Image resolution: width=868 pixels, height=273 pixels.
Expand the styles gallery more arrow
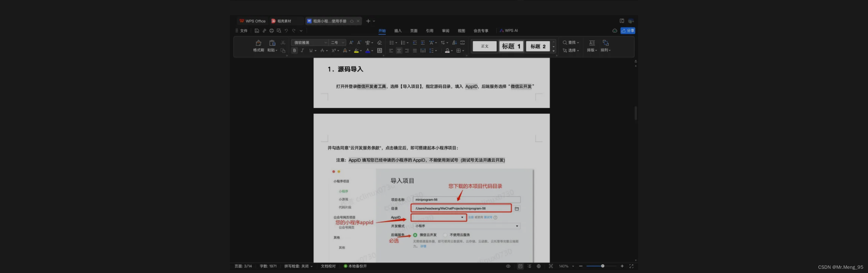[554, 51]
